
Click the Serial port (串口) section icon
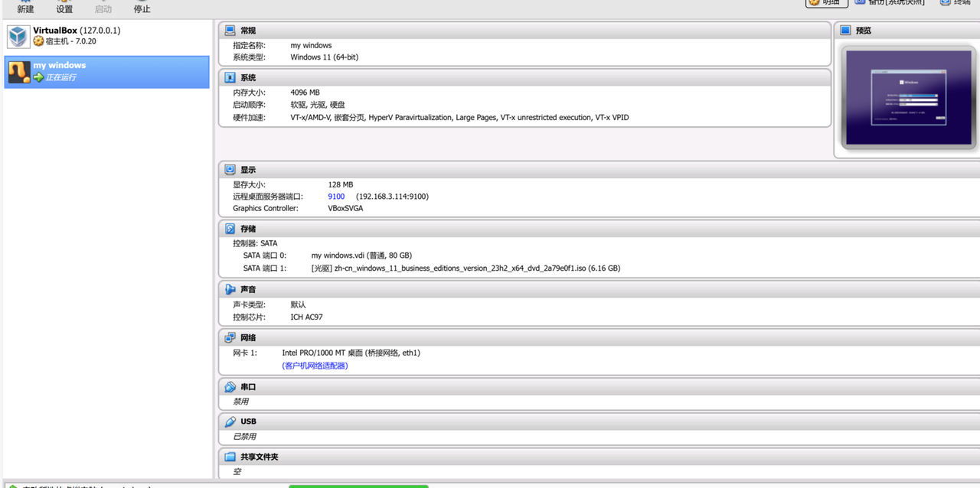[230, 387]
